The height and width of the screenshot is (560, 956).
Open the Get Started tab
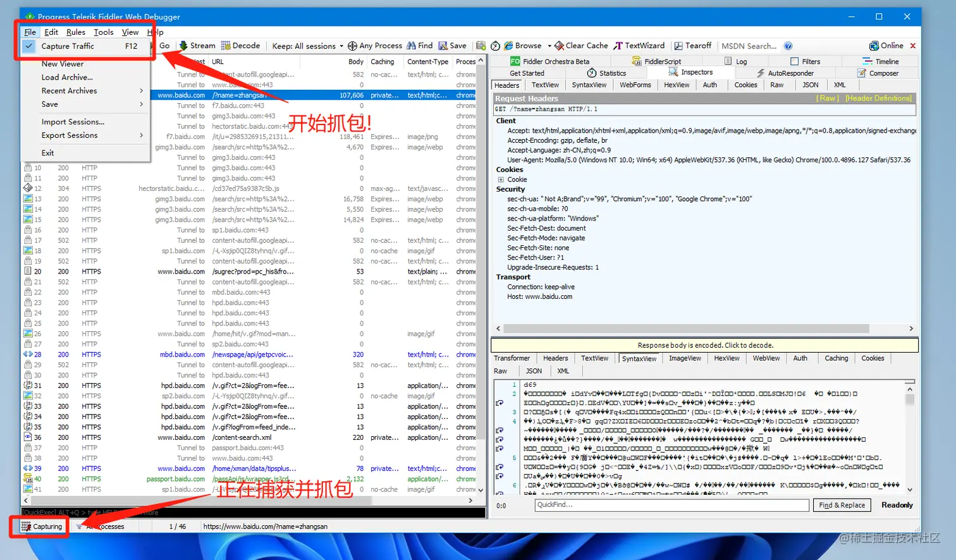(527, 73)
